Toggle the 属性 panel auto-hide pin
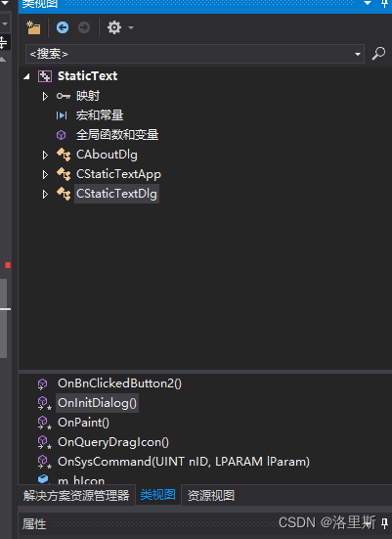This screenshot has width=392, height=539. (384, 524)
